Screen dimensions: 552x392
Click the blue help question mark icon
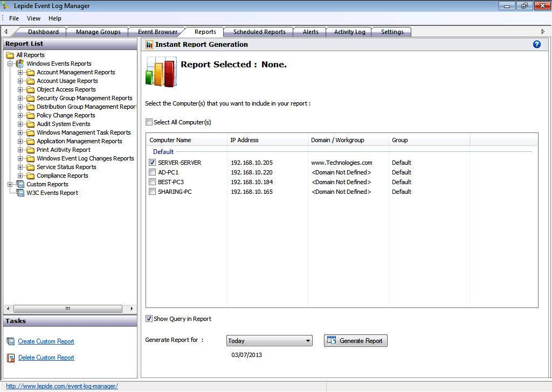click(536, 44)
